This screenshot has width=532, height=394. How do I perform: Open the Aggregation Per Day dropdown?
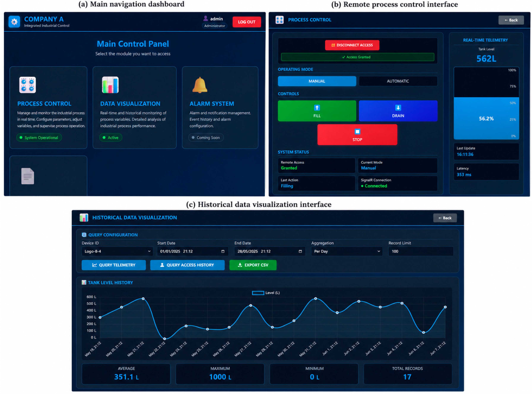click(347, 251)
